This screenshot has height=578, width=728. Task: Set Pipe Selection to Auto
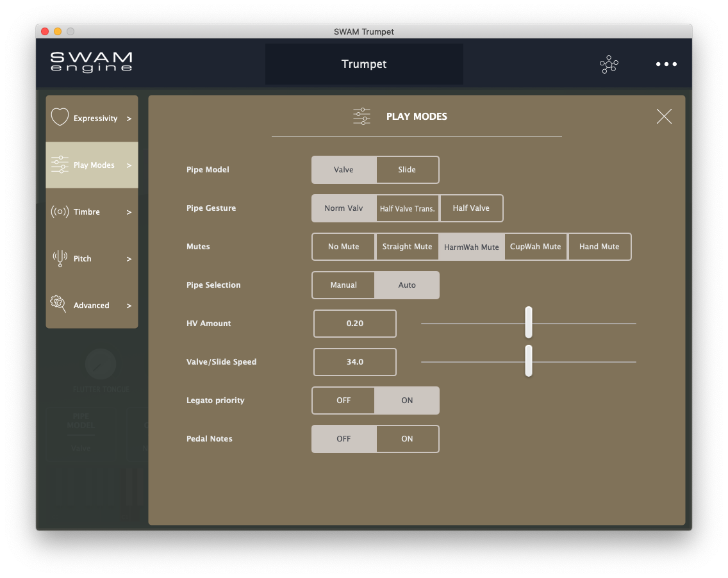tap(407, 286)
